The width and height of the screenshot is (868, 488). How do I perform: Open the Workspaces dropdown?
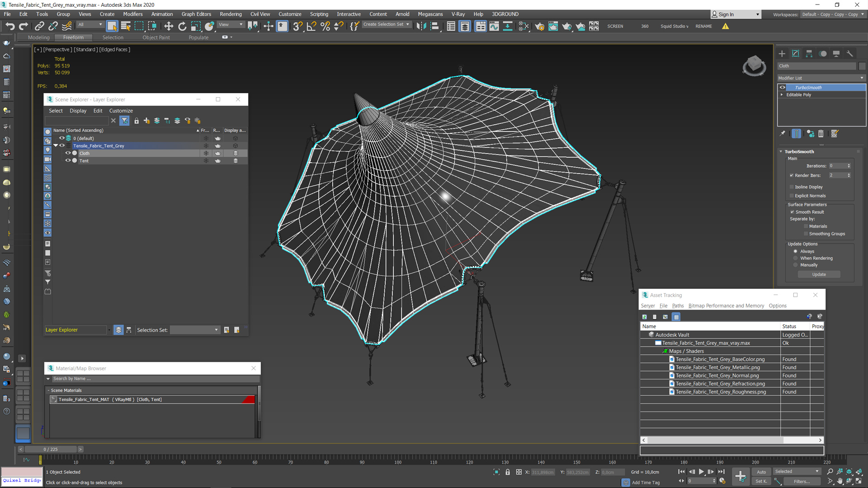[833, 14]
